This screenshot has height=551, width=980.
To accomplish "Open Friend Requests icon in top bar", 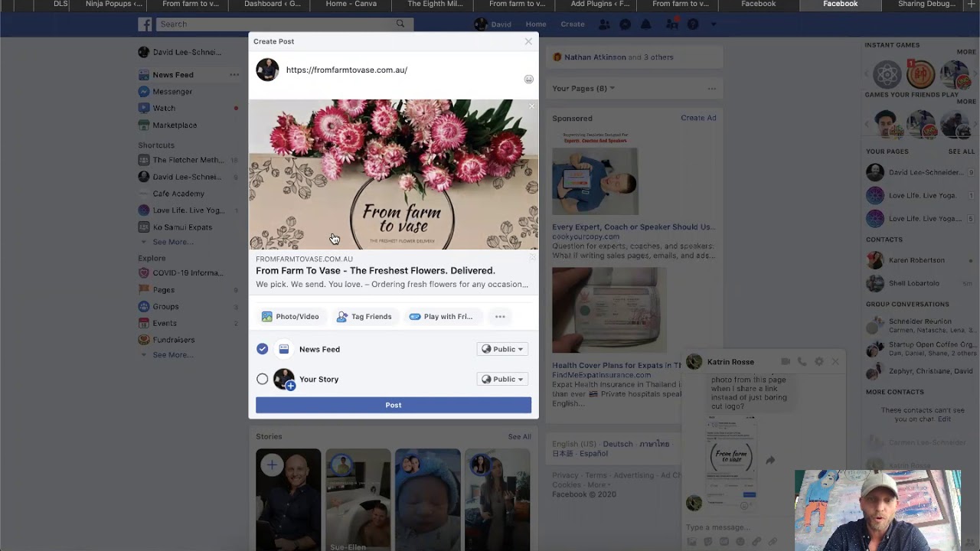I will coord(604,24).
